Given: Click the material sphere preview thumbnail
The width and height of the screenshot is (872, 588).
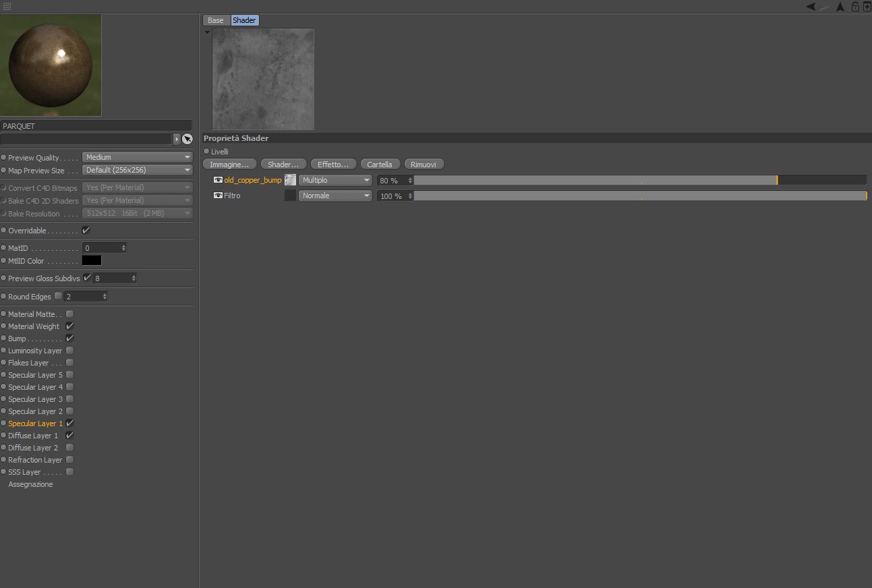Looking at the screenshot, I should point(51,65).
